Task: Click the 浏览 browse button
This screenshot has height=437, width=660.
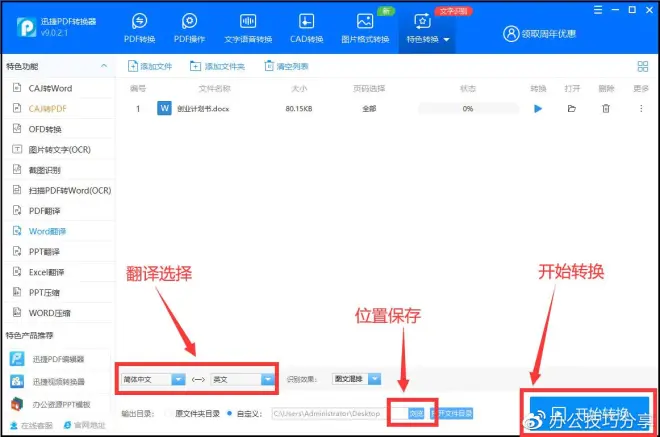Action: (416, 413)
